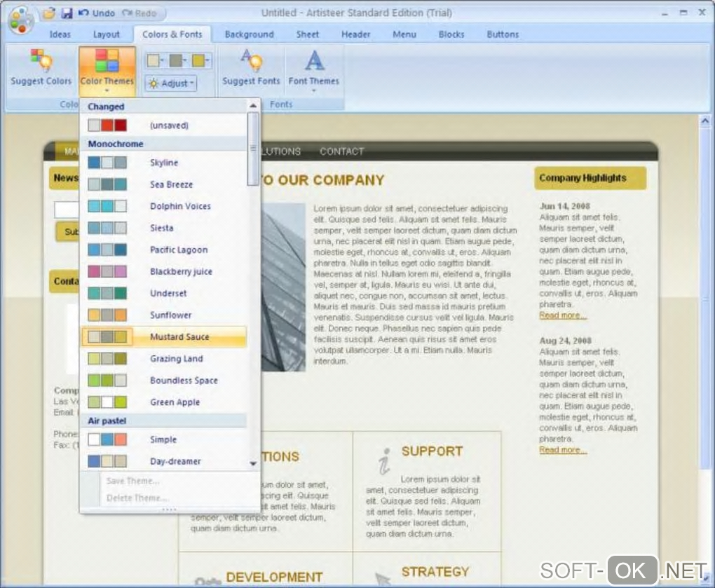This screenshot has height=588, width=715.
Task: Select the Boundless Space color theme
Action: tap(164, 381)
